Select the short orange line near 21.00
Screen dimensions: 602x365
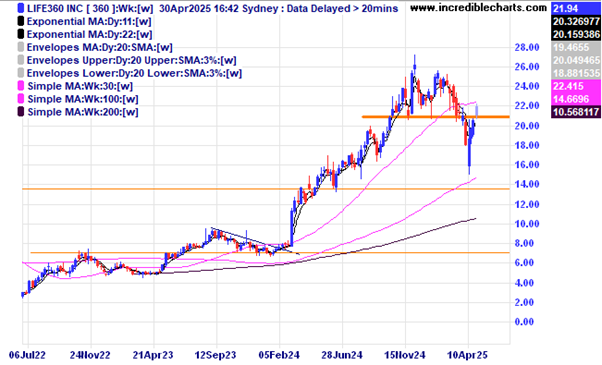(x=436, y=117)
